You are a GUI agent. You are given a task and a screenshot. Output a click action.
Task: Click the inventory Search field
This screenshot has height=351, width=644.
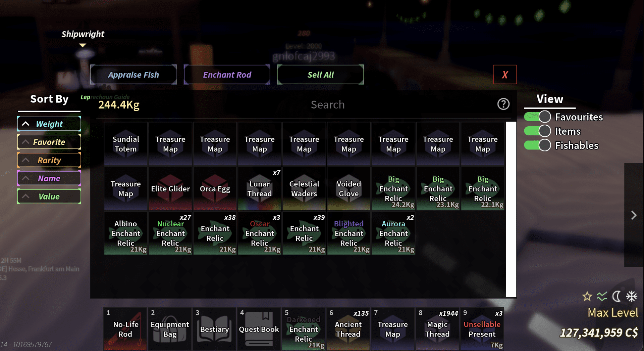[x=327, y=104]
